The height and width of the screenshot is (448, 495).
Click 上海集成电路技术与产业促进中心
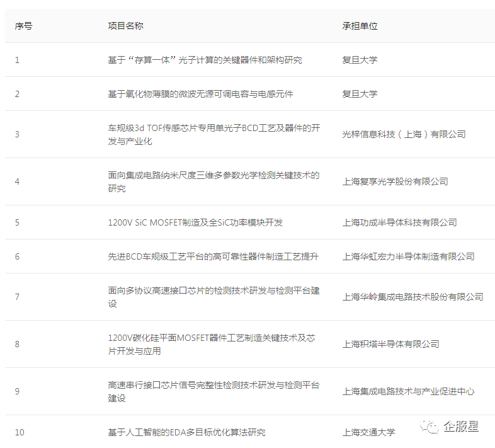tap(409, 391)
